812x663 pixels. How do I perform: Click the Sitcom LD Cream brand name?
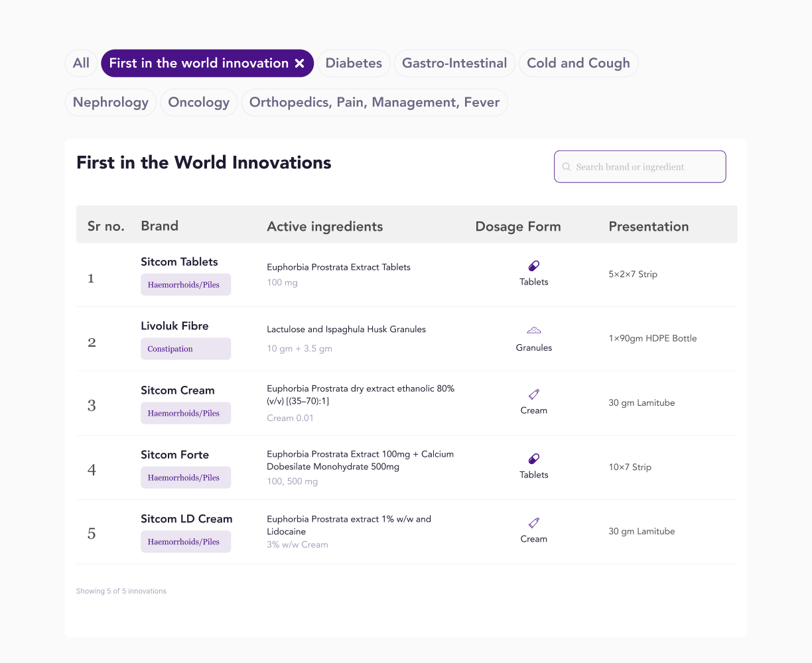click(x=186, y=519)
